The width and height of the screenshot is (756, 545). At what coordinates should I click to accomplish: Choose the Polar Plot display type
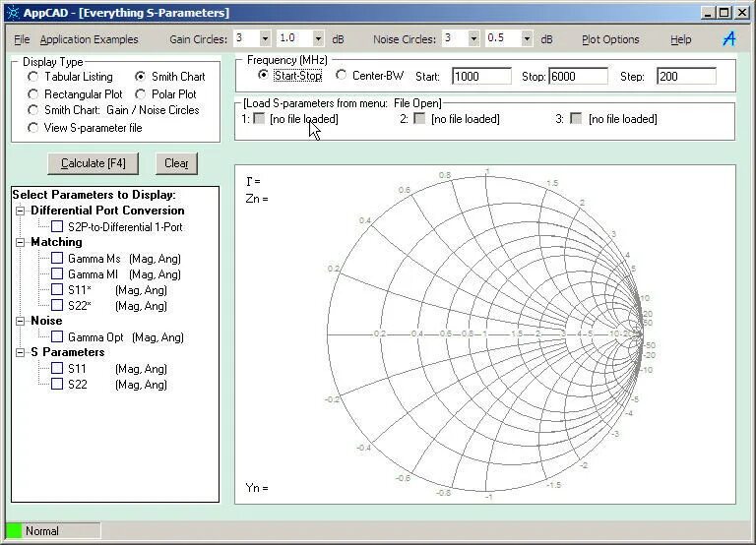[140, 94]
